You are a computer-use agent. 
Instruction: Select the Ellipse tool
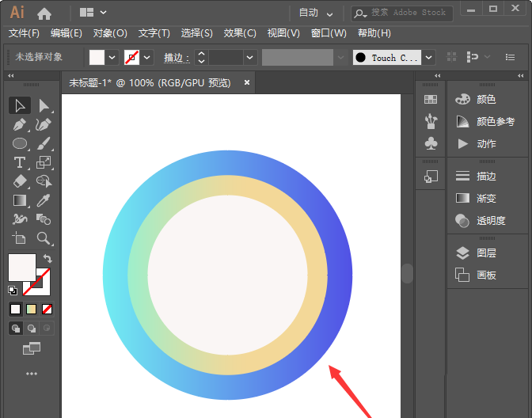click(20, 143)
